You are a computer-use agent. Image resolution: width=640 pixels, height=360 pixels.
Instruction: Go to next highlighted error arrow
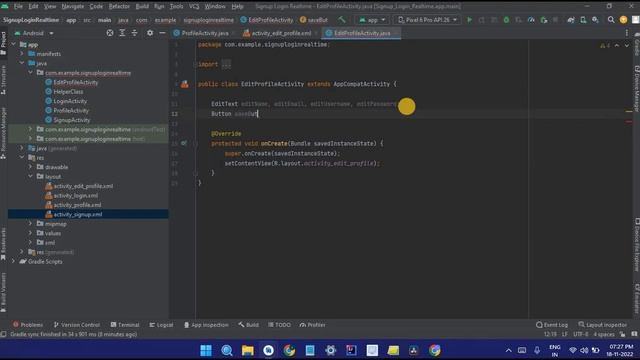(x=627, y=45)
